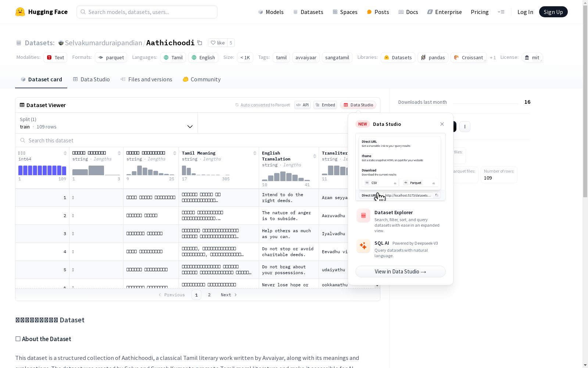Screen dimensions: 588x368
Task: Click the Text modality tag
Action: (55, 57)
